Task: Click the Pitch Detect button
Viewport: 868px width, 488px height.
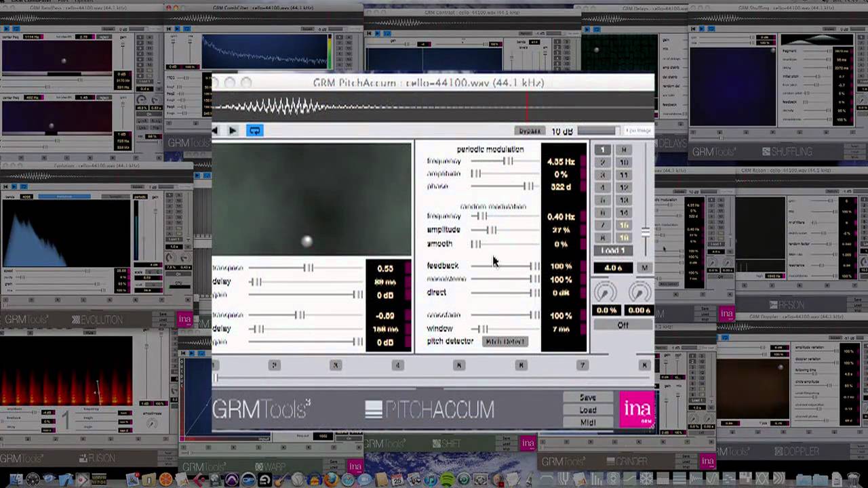Action: [505, 342]
